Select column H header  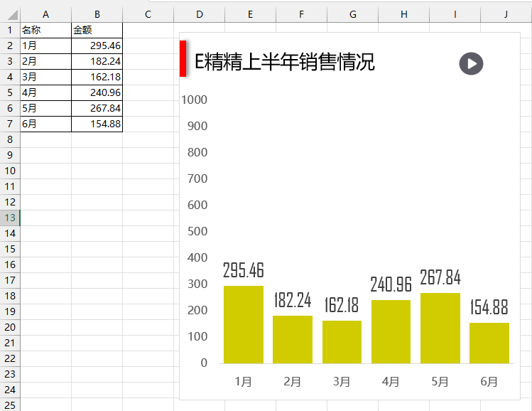(403, 15)
